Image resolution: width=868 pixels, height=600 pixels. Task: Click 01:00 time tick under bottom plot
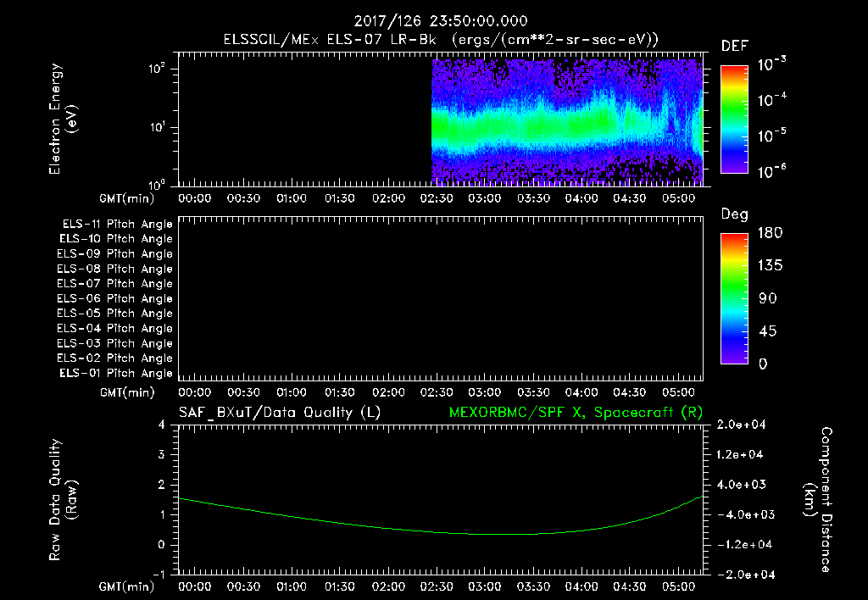point(292,586)
